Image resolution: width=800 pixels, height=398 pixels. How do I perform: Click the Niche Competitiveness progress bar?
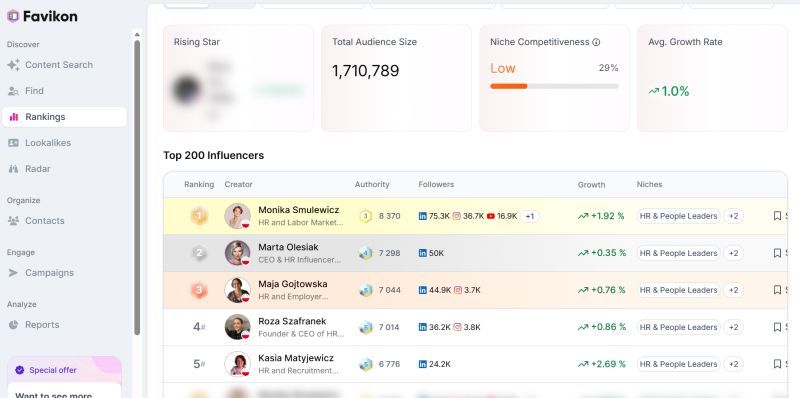click(x=554, y=86)
